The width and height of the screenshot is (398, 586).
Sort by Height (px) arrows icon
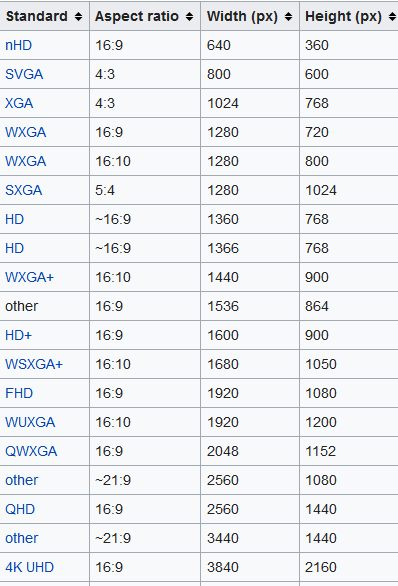[392, 16]
